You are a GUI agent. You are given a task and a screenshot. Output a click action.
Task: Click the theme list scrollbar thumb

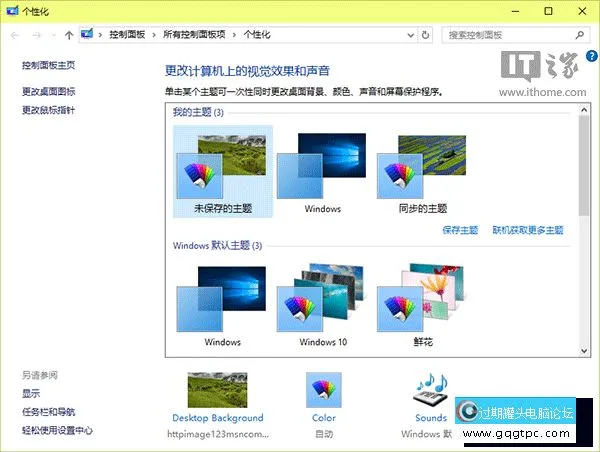click(584, 165)
